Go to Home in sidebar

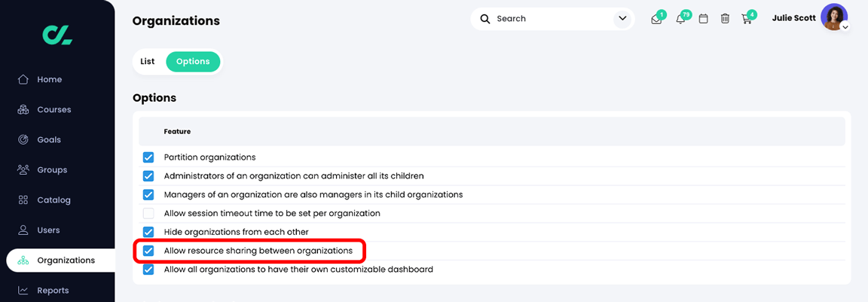[x=50, y=80]
